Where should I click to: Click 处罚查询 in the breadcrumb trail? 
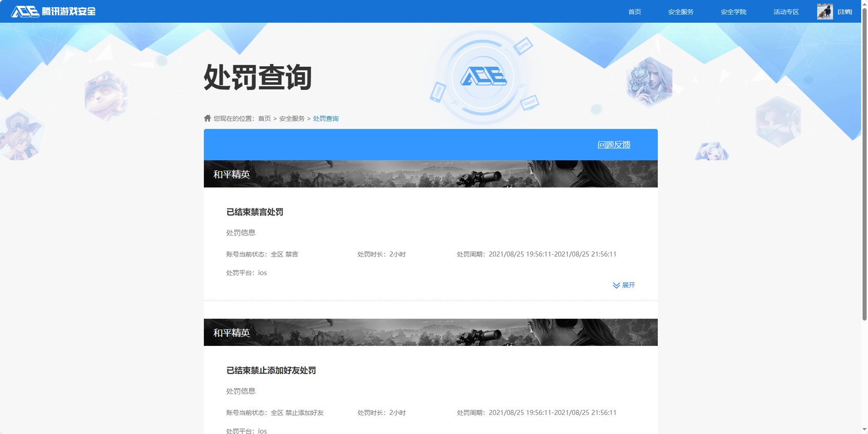pyautogui.click(x=325, y=118)
